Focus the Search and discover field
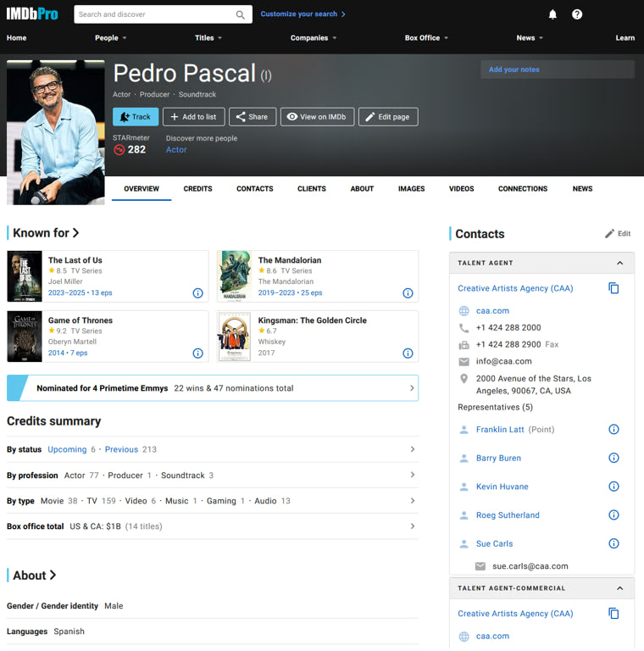Image resolution: width=644 pixels, height=651 pixels. [x=163, y=14]
